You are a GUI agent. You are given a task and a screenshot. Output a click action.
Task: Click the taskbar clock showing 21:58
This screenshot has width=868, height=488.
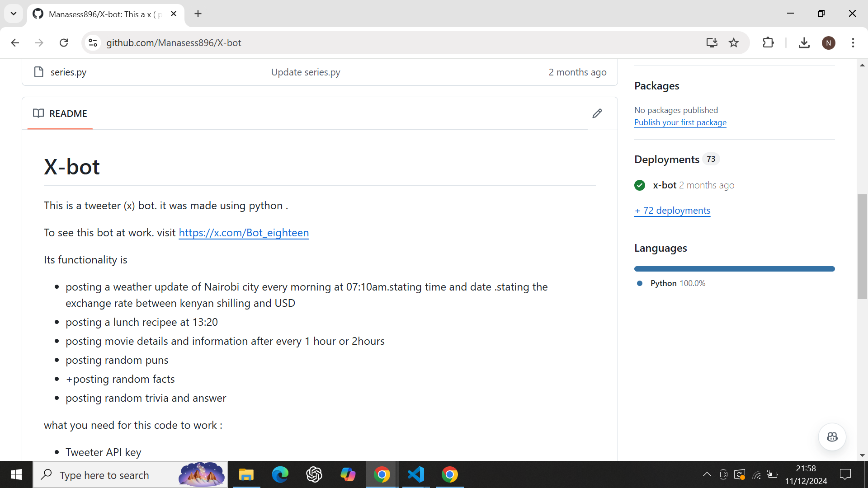806,474
